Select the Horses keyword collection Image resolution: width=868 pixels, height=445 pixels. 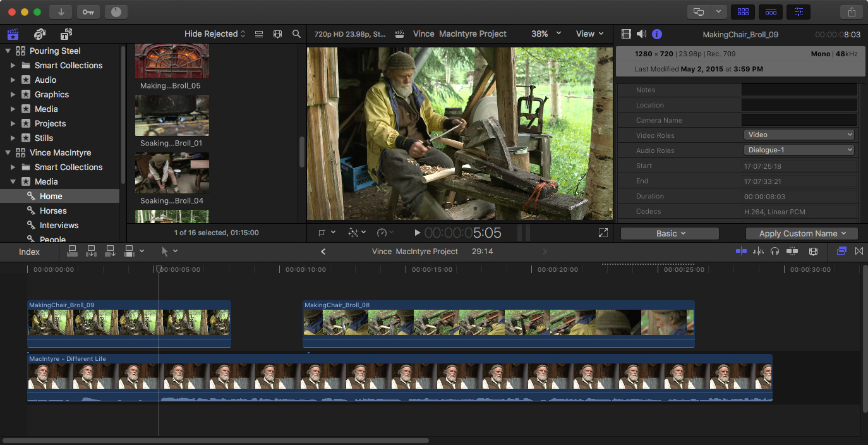click(53, 211)
